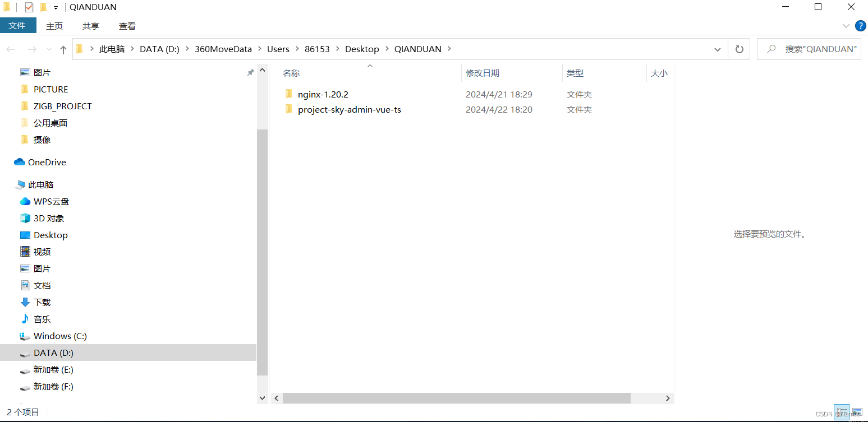Click the nginx-1.20.2 folder icon
Image resolution: width=868 pixels, height=422 pixels.
pos(289,94)
